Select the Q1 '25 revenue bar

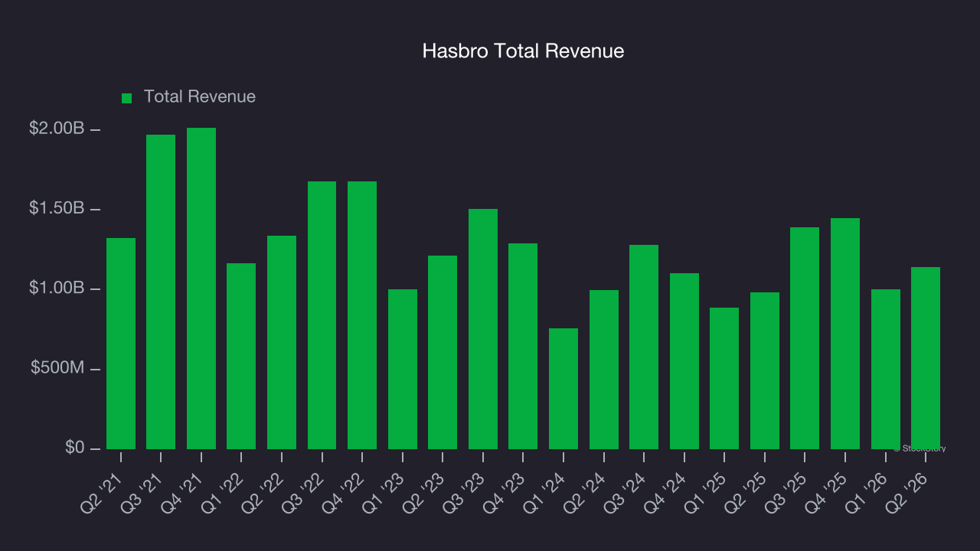[x=724, y=378]
